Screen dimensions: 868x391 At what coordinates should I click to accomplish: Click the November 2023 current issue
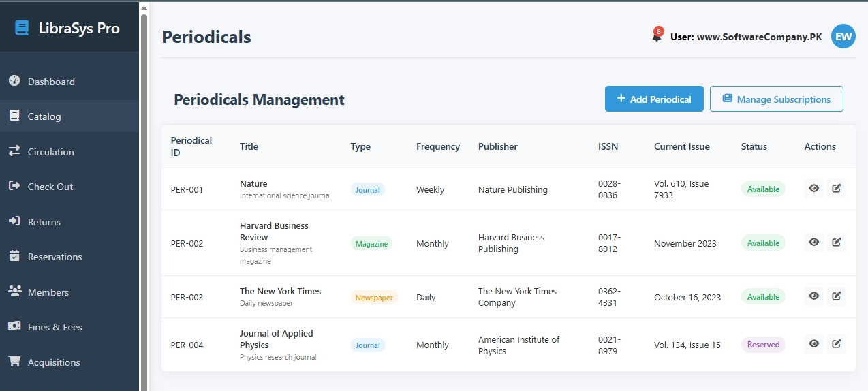pos(685,243)
